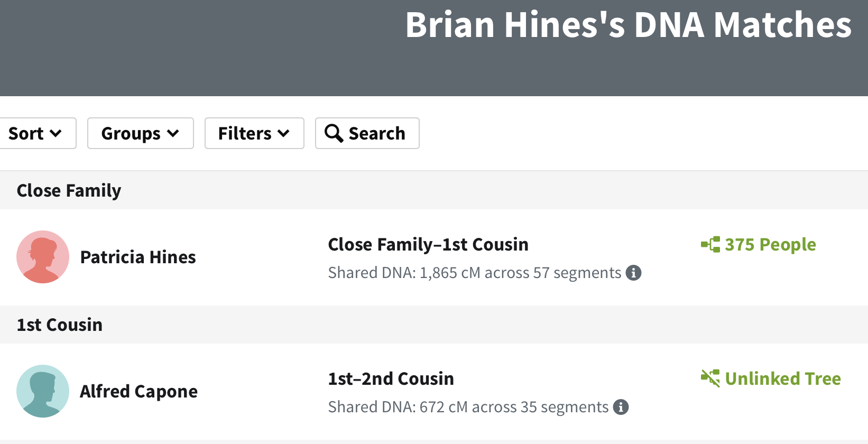Screen dimensions: 868x444
Task: Click the Brian Hines's DNA Matches heading
Action: pos(628,25)
